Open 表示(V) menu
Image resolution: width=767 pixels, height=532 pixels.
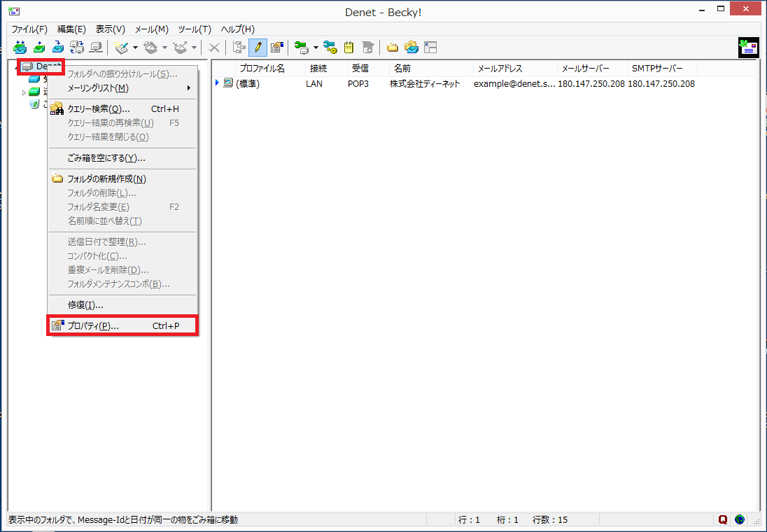pyautogui.click(x=110, y=29)
